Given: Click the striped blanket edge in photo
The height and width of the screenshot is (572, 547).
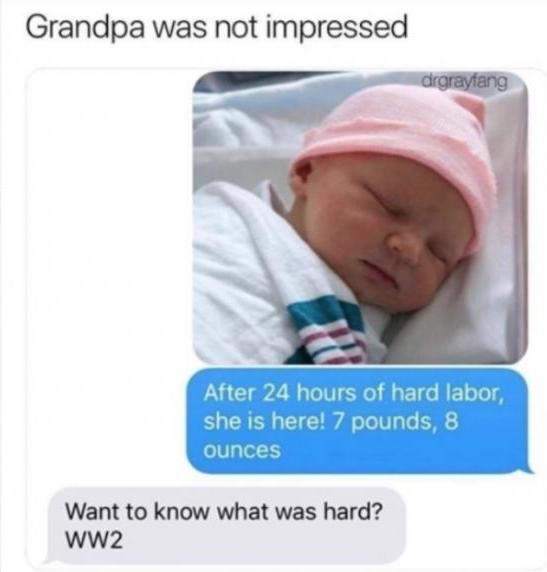Looking at the screenshot, I should 328,330.
